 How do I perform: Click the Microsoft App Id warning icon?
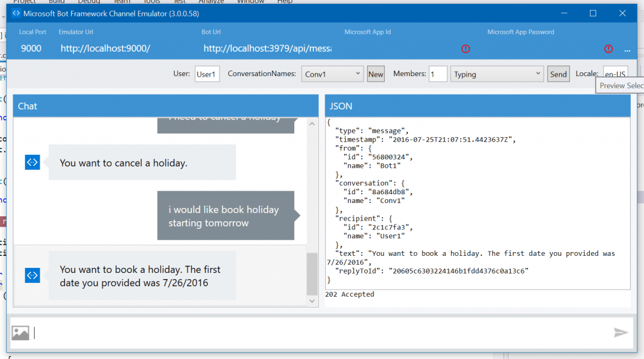tap(465, 49)
